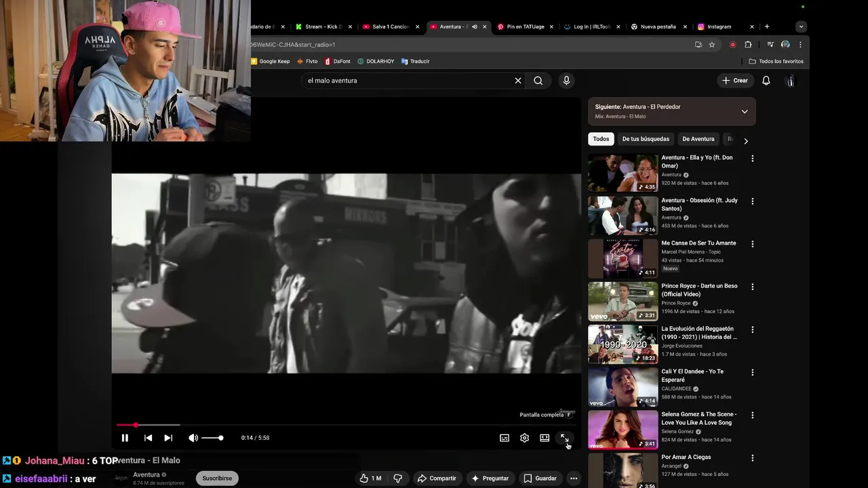Screen dimensions: 868x488
Task: Open the Aventura channel name link
Action: coord(146,474)
